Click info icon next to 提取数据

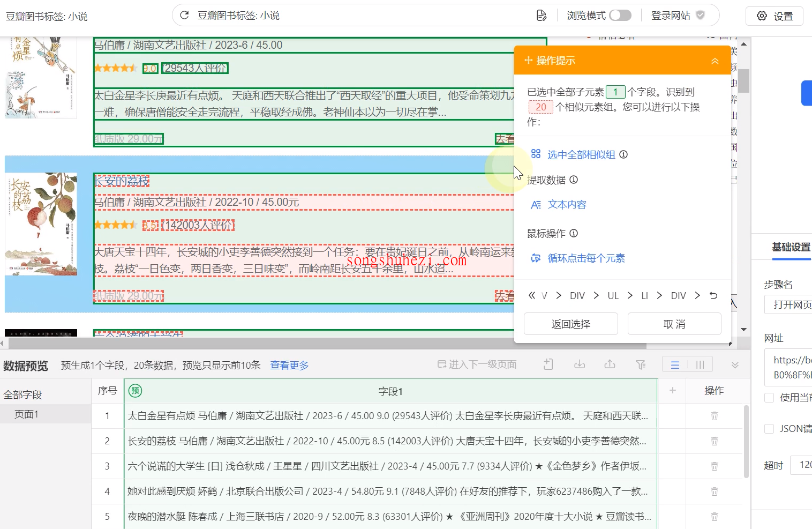point(574,180)
